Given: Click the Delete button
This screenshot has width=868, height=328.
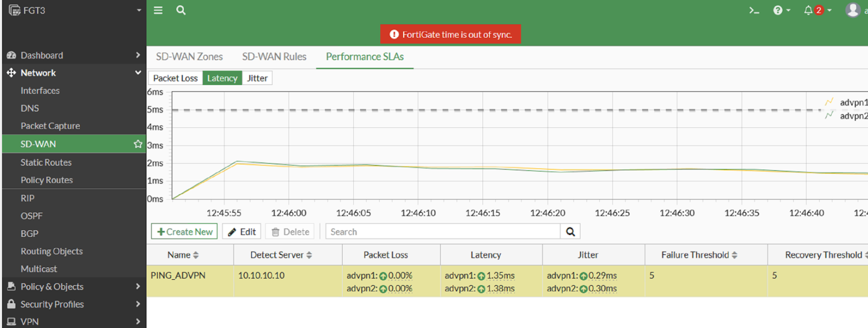Looking at the screenshot, I should pos(290,231).
